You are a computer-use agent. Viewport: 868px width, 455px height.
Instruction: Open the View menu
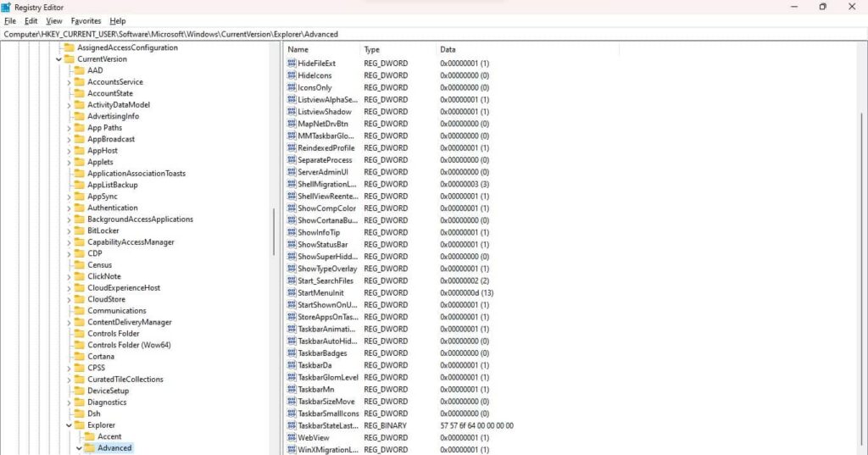[54, 20]
